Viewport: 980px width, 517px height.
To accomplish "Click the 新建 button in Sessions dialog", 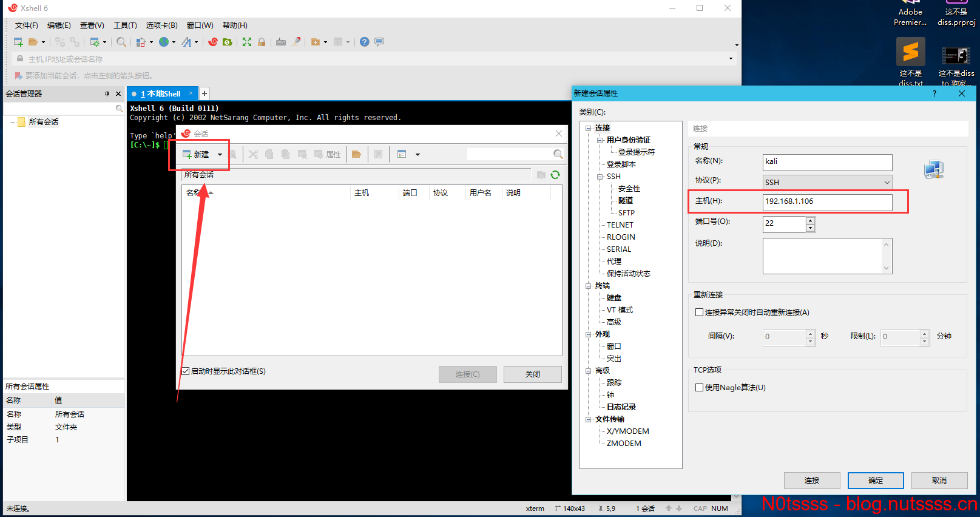I will pyautogui.click(x=196, y=154).
